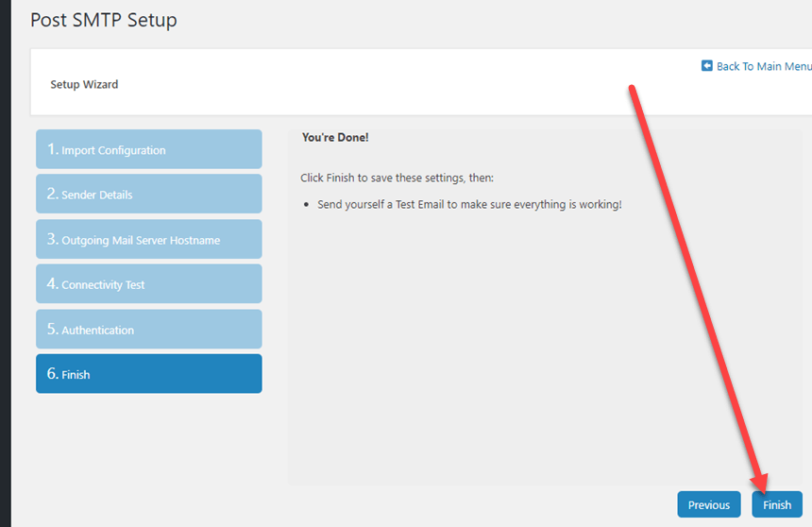Switch to step 4 Connectivity Test
The height and width of the screenshot is (527, 812).
148,284
